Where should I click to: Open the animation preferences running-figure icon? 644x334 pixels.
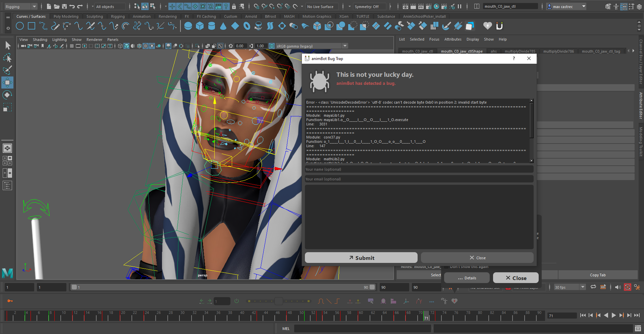click(x=637, y=287)
